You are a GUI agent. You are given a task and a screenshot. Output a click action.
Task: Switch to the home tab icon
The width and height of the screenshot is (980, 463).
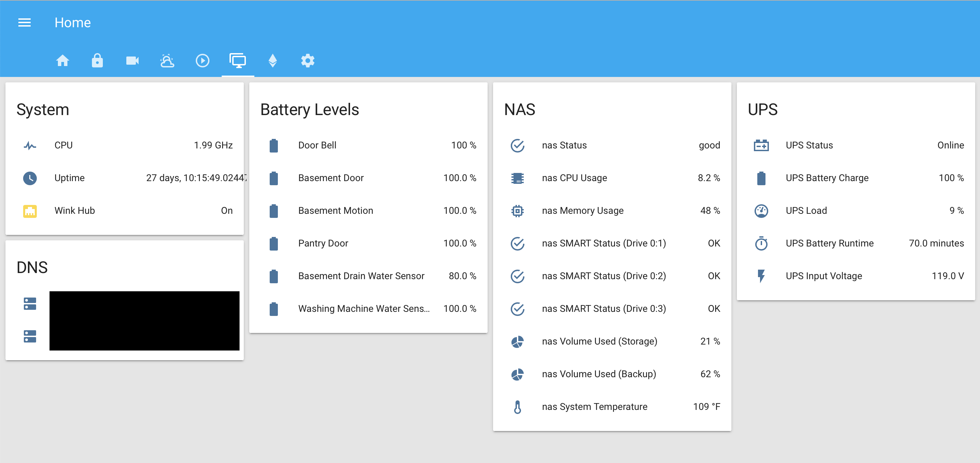click(x=62, y=61)
